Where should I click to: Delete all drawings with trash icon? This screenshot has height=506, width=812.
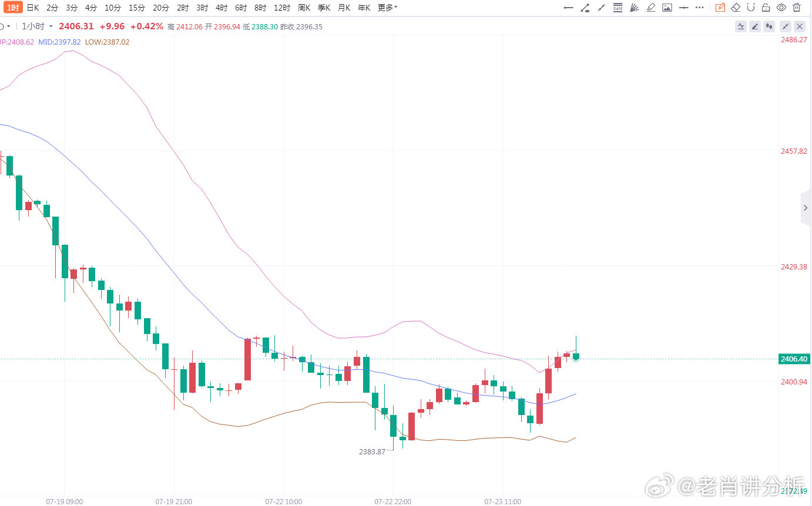tap(797, 8)
